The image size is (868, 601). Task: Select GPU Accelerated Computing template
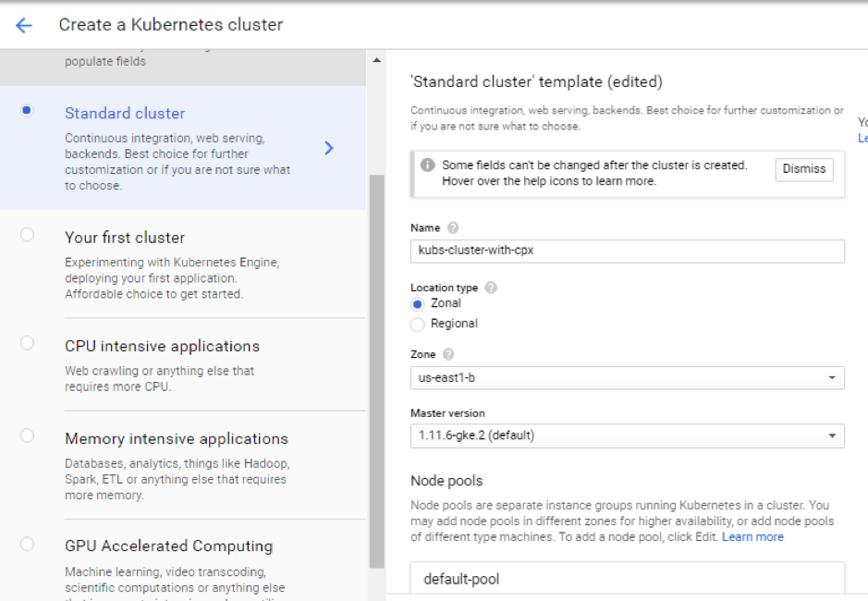point(27,543)
